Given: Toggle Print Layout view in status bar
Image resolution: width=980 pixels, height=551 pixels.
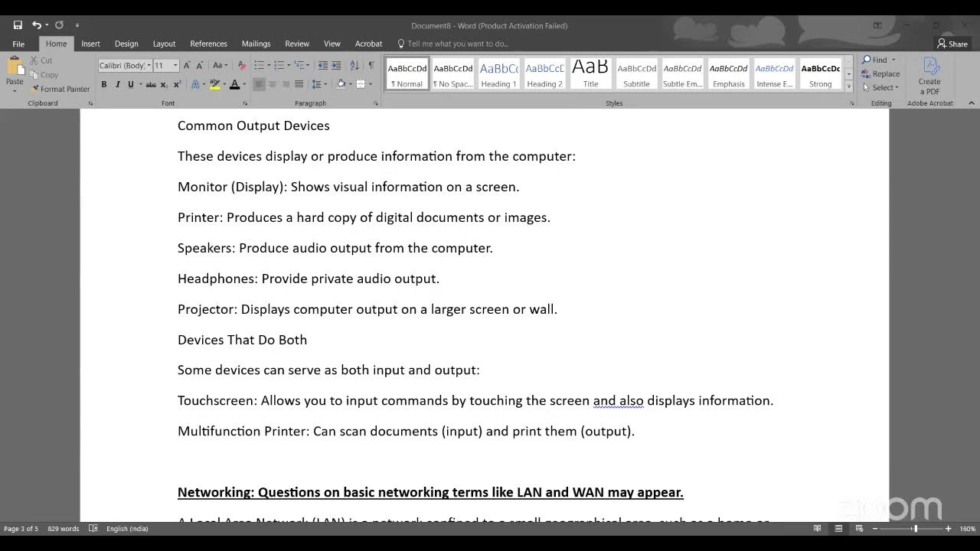Looking at the screenshot, I should tap(838, 529).
